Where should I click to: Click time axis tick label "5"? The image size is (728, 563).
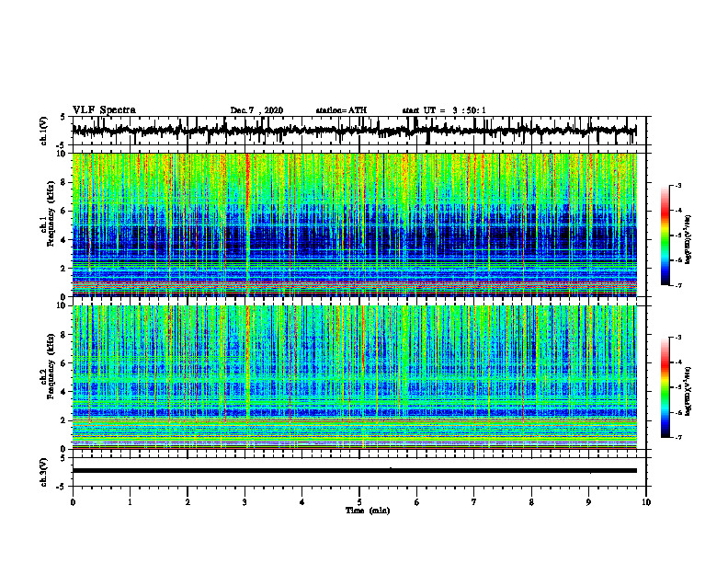[x=359, y=502]
